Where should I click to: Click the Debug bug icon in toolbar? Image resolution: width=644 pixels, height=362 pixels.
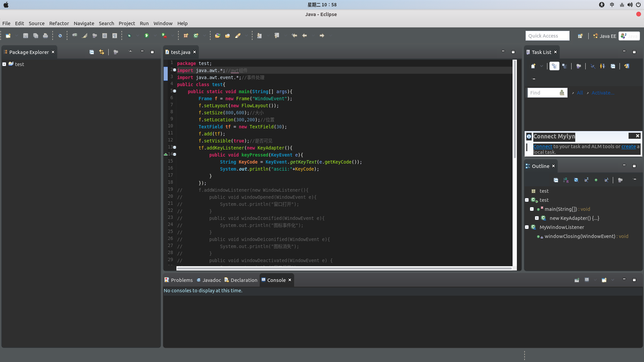(129, 36)
